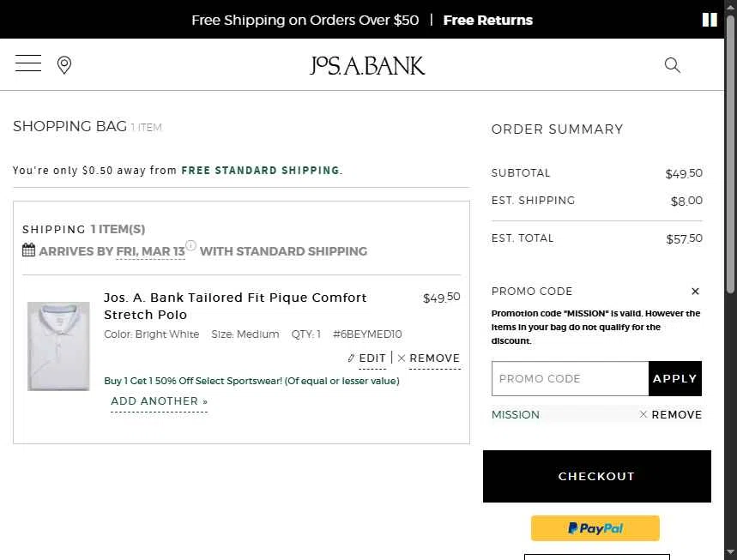Screen dimensions: 737x560
Task: Focus the Promo Code input field
Action: click(570, 379)
